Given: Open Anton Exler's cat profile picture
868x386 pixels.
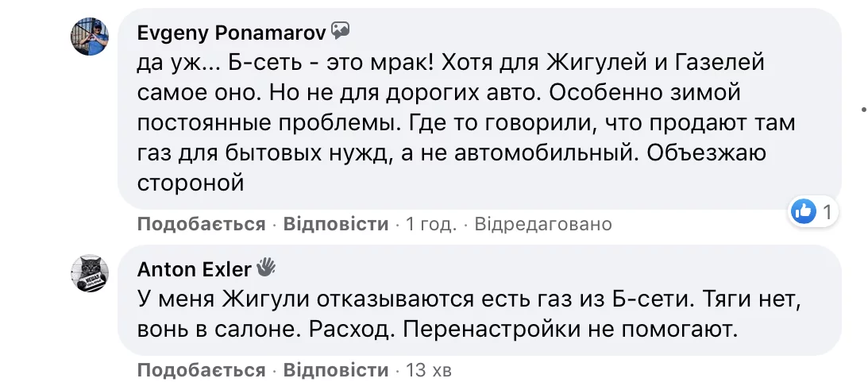Looking at the screenshot, I should tap(90, 272).
